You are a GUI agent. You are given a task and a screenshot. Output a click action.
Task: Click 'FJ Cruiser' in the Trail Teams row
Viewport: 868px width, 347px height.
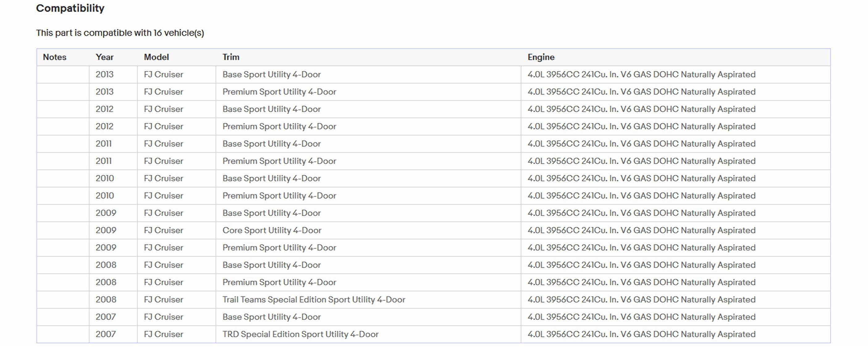pos(163,299)
